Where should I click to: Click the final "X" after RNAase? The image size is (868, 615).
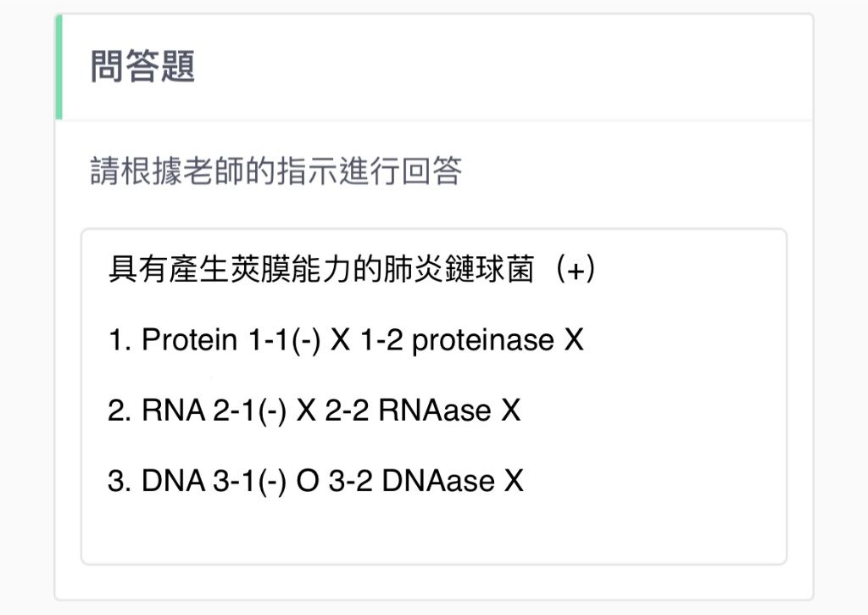point(511,411)
